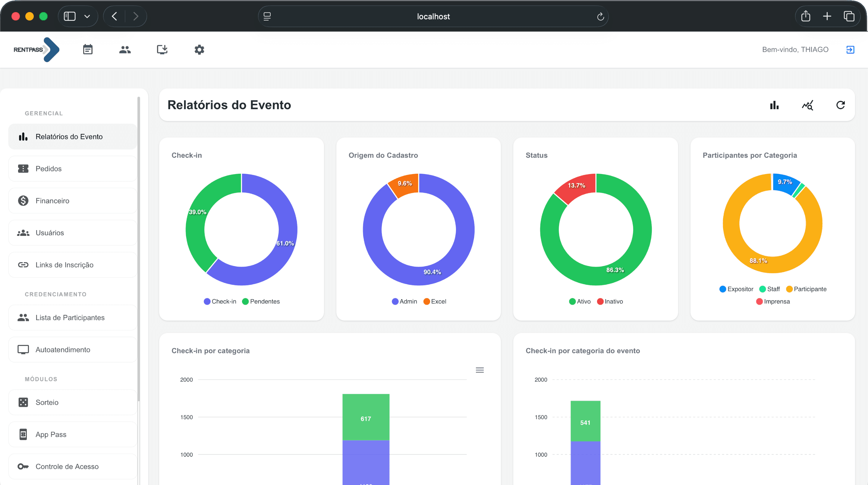Click the 9.6% orange Excel donut segment
The image size is (868, 485).
pyautogui.click(x=405, y=184)
